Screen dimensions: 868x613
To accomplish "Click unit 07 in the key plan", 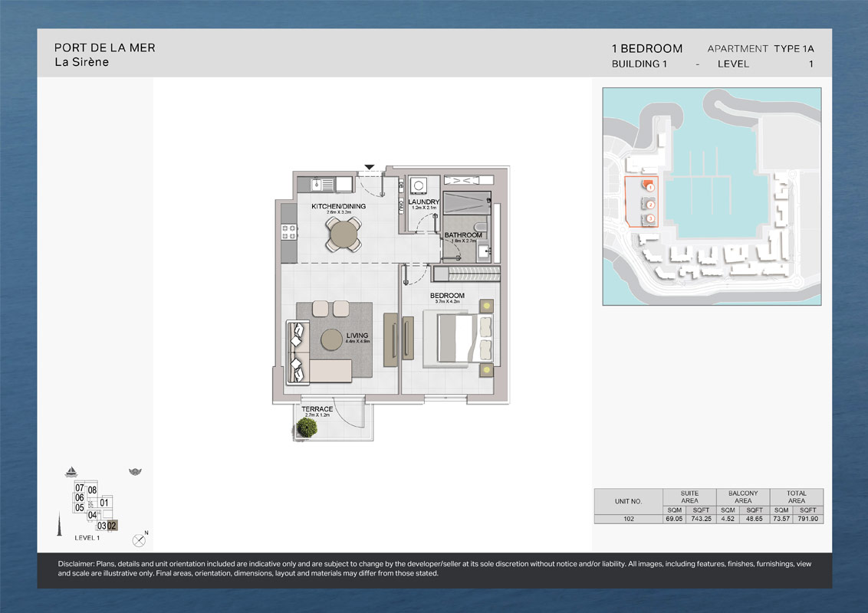I will tap(79, 488).
